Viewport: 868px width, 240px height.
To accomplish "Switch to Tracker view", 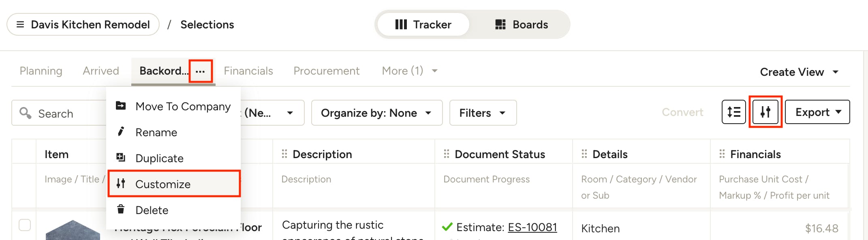I will (x=423, y=25).
